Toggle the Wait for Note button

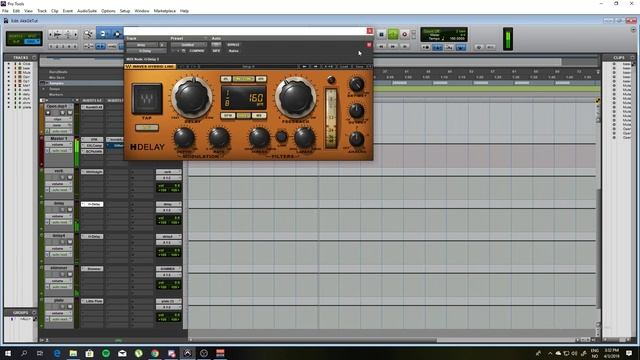pos(426,47)
